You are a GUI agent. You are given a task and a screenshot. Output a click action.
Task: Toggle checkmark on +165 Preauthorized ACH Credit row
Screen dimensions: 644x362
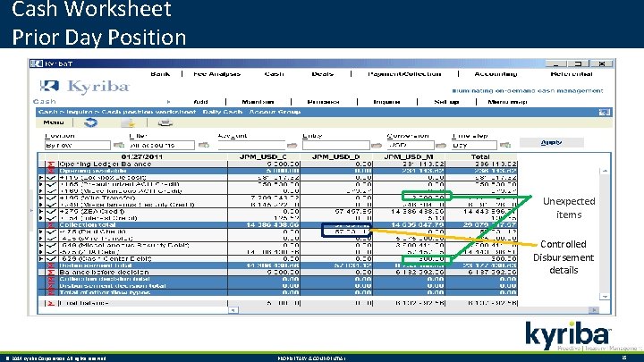(51, 184)
